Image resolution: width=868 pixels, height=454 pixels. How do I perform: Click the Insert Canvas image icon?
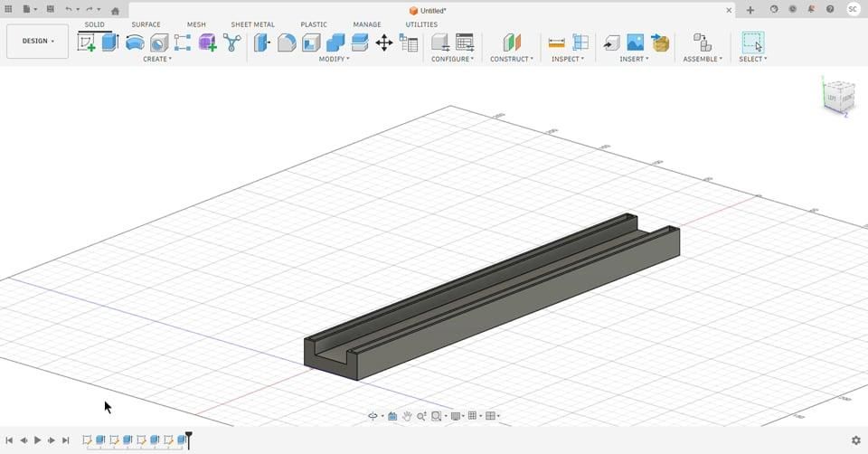click(x=636, y=43)
